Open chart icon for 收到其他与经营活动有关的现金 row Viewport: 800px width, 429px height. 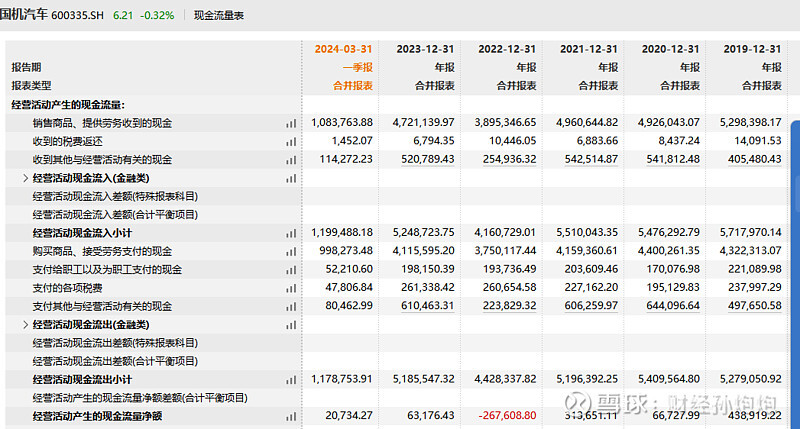291,160
